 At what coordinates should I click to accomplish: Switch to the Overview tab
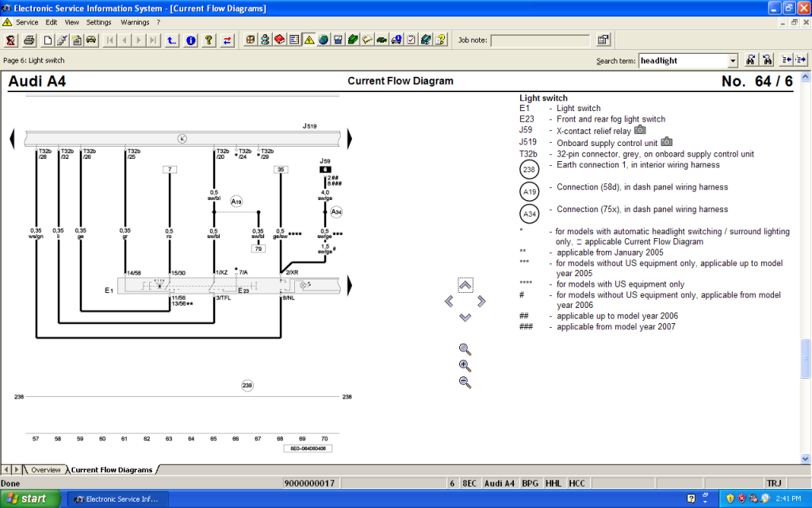tap(45, 470)
